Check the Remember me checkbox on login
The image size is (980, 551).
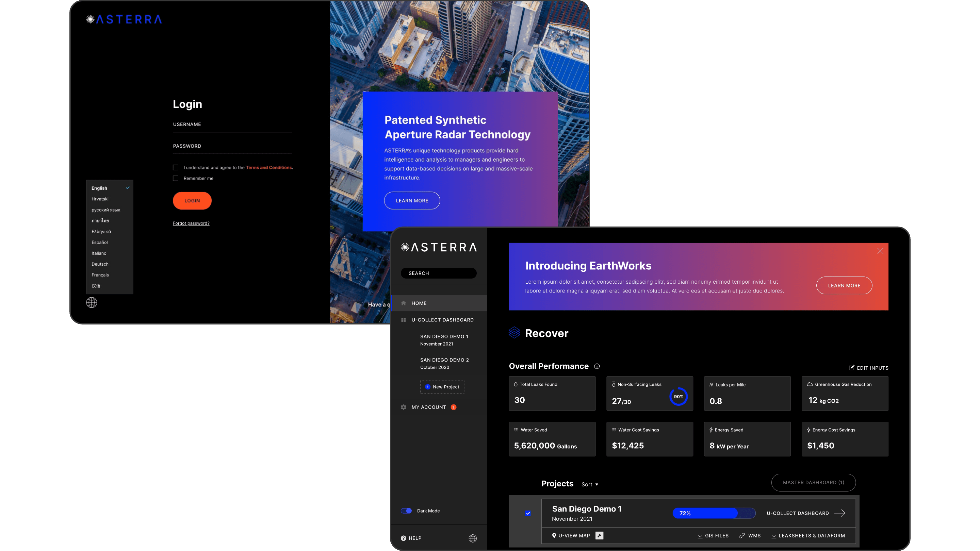176,178
